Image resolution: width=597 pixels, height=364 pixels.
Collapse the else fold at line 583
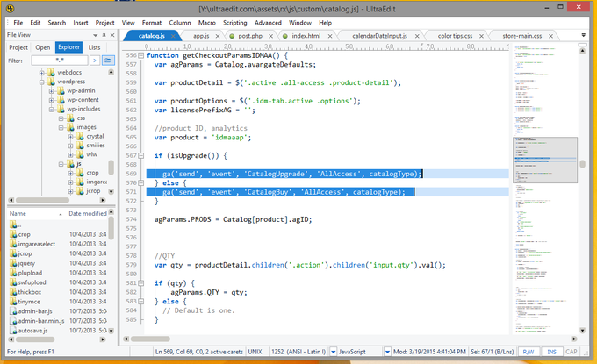[x=140, y=302]
